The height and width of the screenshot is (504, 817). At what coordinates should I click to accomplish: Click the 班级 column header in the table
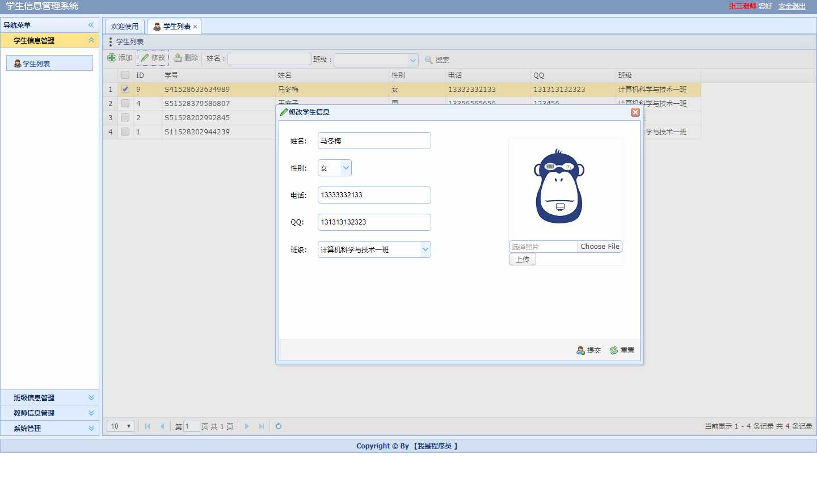click(658, 75)
